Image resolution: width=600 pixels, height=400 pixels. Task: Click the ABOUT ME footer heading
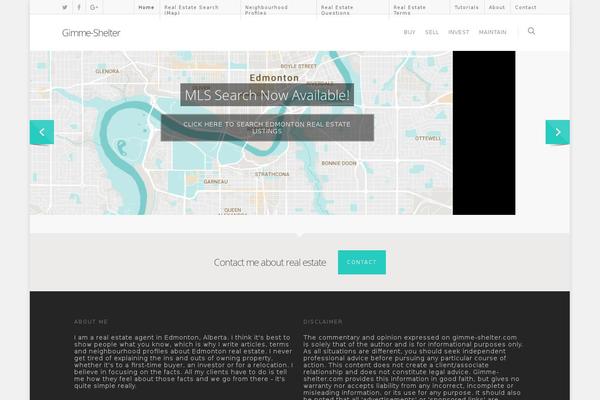pos(91,322)
